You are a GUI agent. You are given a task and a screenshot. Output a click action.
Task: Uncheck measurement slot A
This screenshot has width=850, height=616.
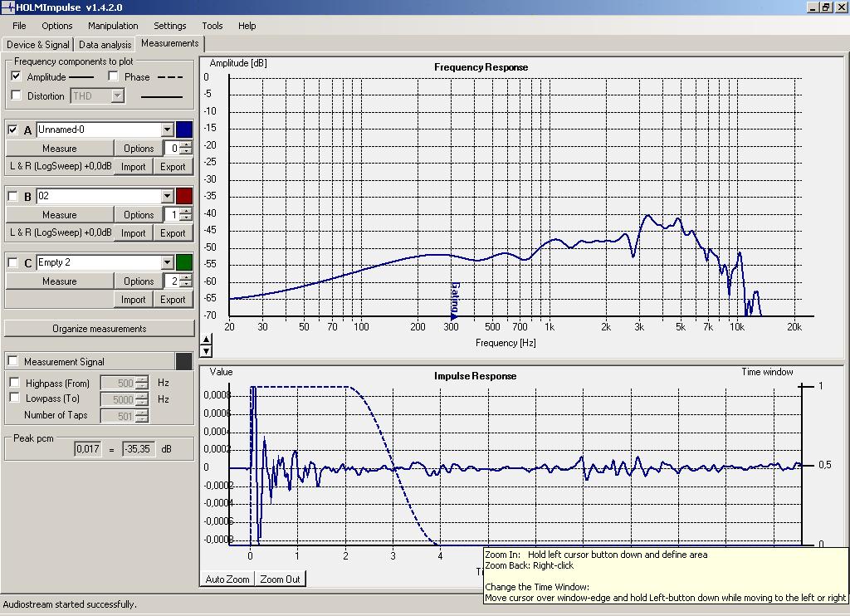[12, 130]
